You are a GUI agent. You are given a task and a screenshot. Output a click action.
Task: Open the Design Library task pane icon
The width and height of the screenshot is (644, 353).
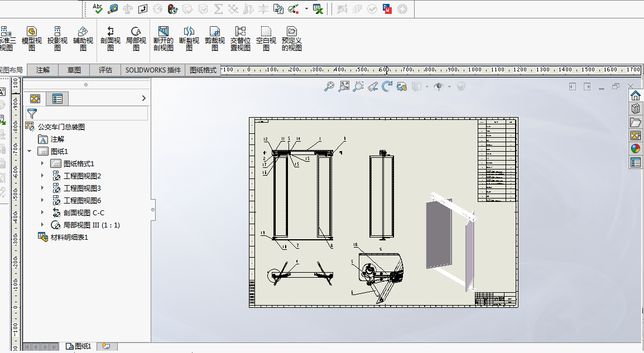click(636, 109)
